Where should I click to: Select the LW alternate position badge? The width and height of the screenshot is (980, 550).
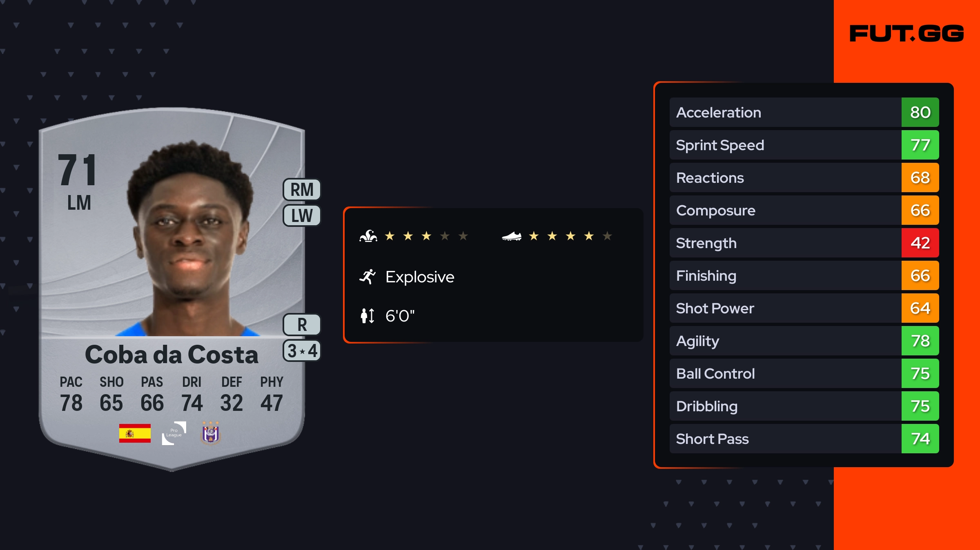(x=302, y=215)
